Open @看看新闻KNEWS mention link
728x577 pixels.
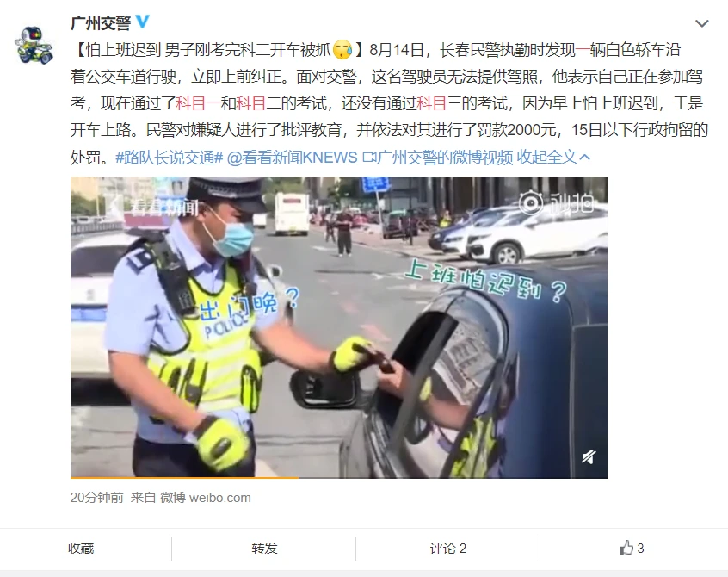292,158
